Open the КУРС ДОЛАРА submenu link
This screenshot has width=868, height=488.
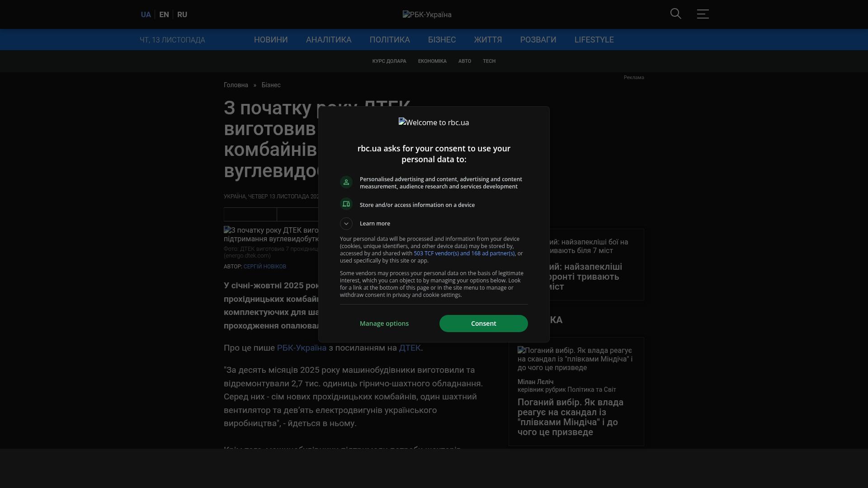(389, 61)
